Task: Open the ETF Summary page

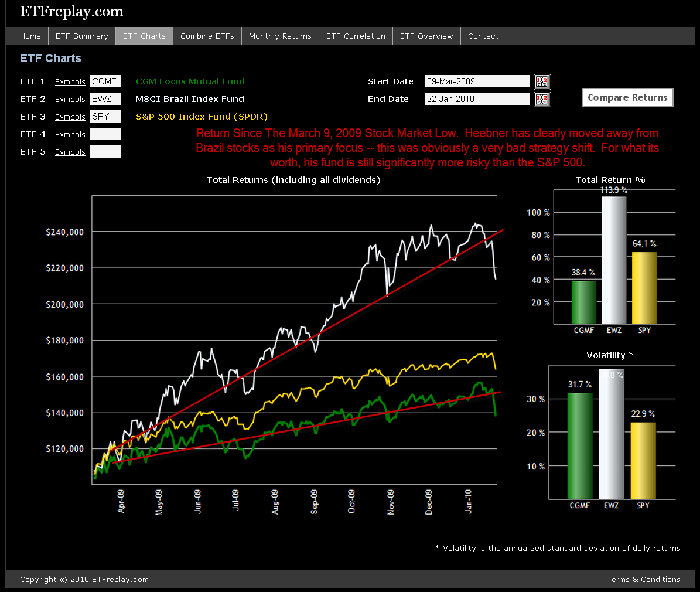Action: tap(81, 36)
